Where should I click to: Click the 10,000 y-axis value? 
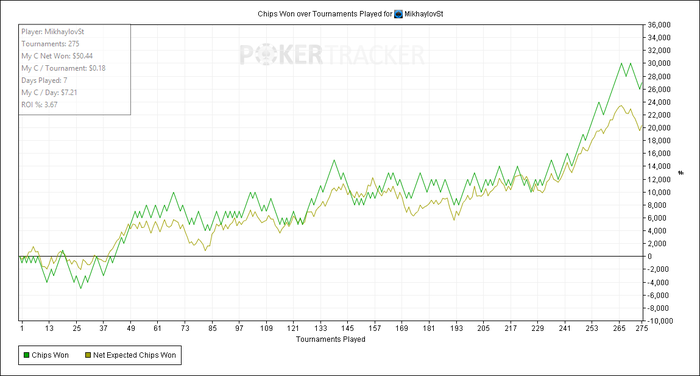point(659,192)
